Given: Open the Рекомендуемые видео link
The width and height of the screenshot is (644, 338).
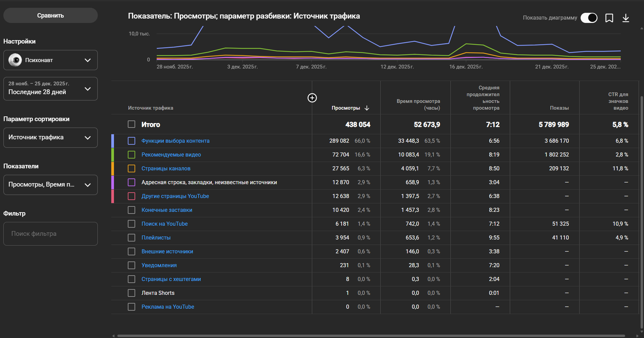Looking at the screenshot, I should click(171, 154).
